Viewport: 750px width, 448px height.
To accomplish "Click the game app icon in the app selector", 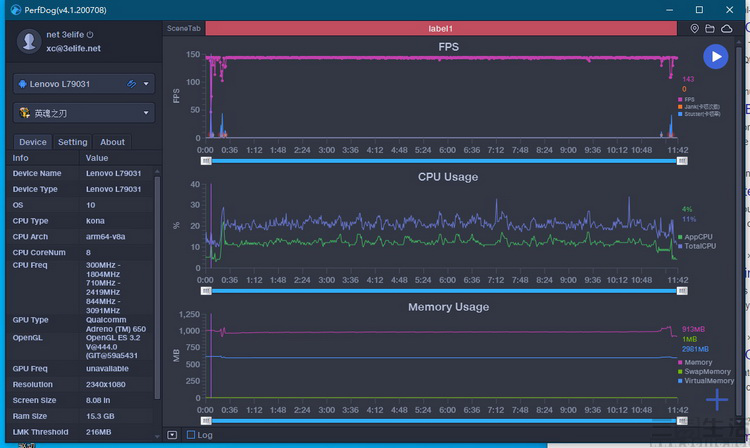I will point(24,113).
